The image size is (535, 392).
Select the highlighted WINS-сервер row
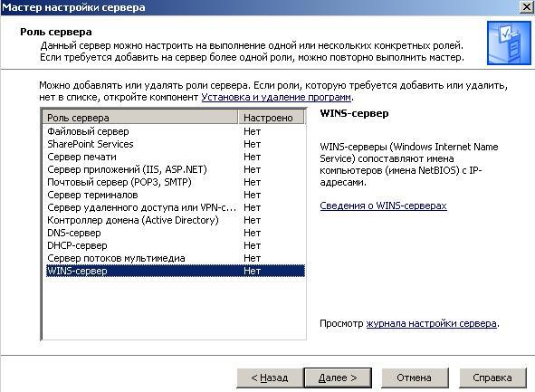pos(175,271)
